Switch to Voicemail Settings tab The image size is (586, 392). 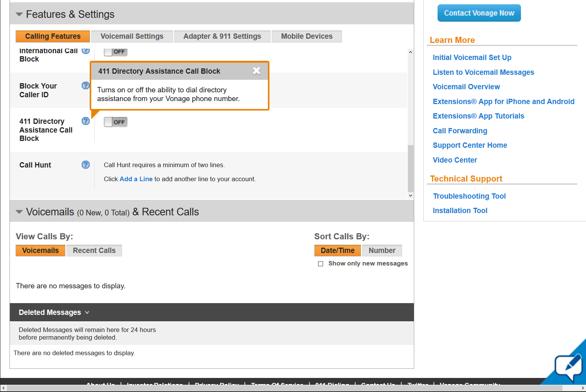tap(132, 36)
